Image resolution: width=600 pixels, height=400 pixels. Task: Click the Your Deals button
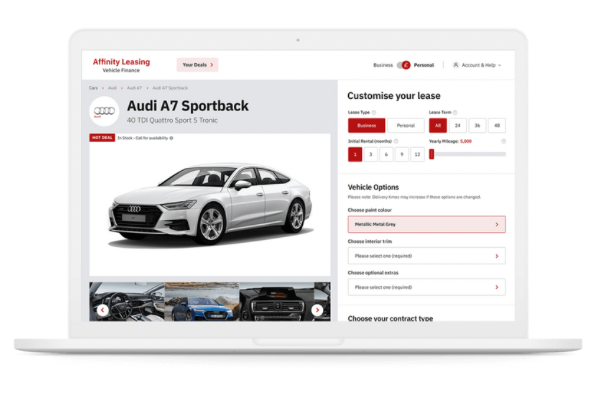197,65
